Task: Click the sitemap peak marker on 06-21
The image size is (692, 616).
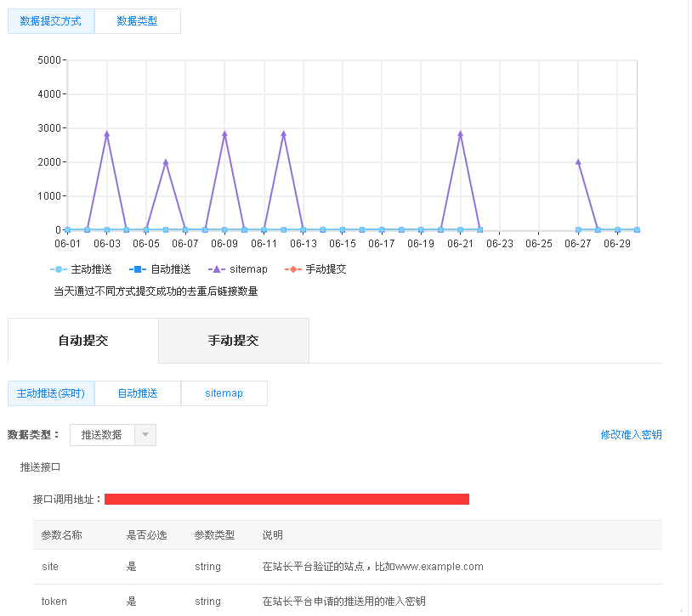Action: 460,133
